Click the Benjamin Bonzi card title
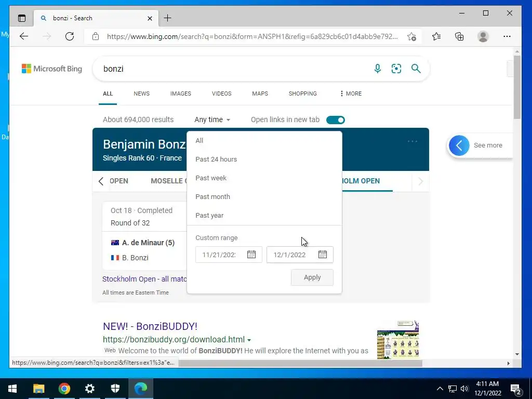 point(144,144)
